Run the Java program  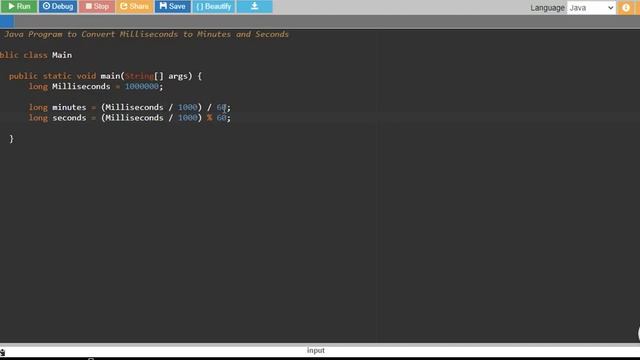pyautogui.click(x=19, y=7)
